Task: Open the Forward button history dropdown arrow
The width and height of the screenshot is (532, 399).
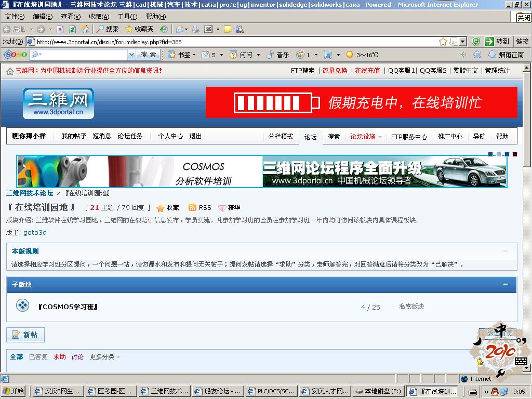Action: click(x=50, y=29)
